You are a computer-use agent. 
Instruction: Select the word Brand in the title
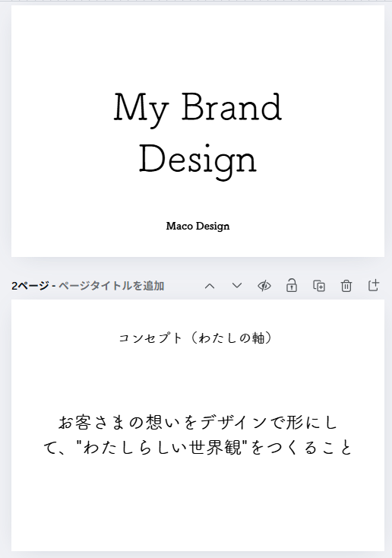point(232,107)
